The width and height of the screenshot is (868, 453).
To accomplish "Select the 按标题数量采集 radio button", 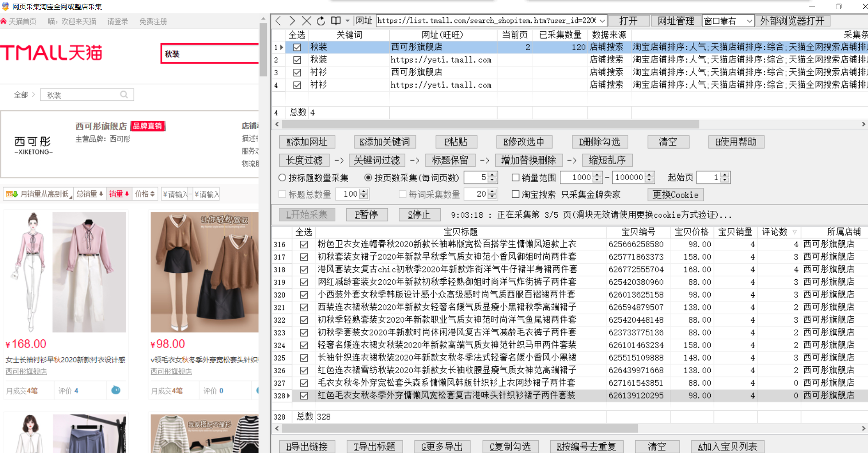I will [x=282, y=177].
